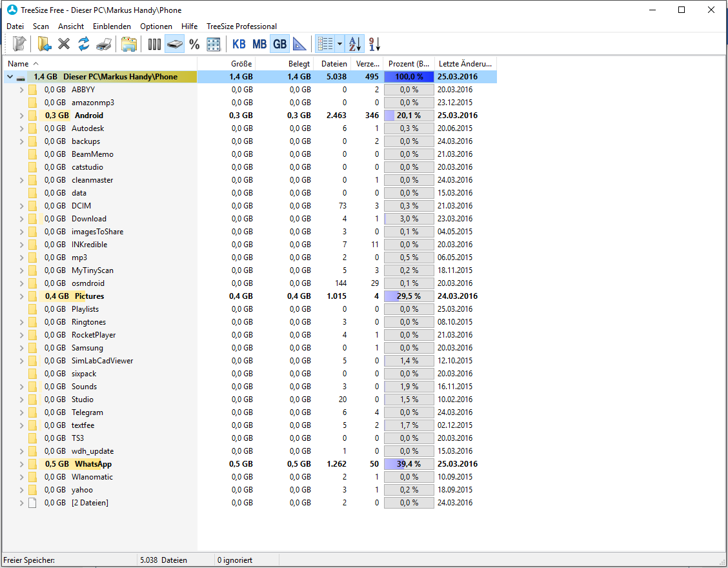The image size is (728, 568).
Task: Show values in KB units
Action: coord(239,44)
